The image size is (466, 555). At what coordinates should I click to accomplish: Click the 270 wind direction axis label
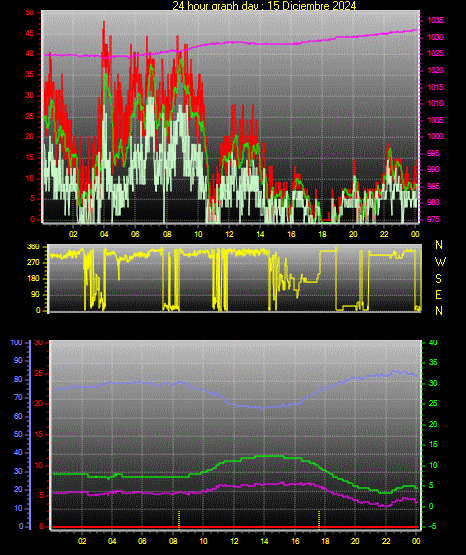tap(33, 263)
